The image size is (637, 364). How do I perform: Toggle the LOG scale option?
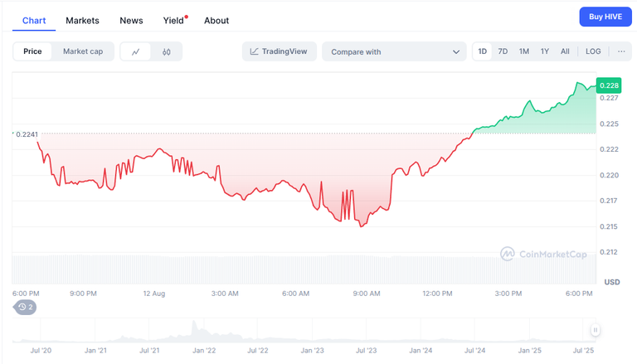(x=593, y=51)
